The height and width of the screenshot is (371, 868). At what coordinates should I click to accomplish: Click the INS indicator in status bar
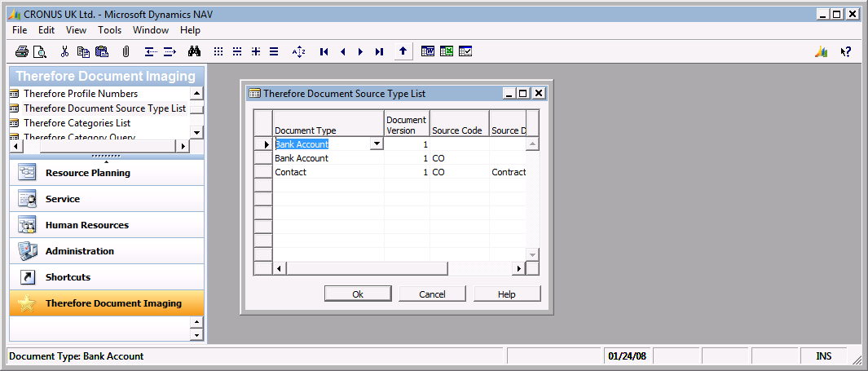click(x=824, y=356)
